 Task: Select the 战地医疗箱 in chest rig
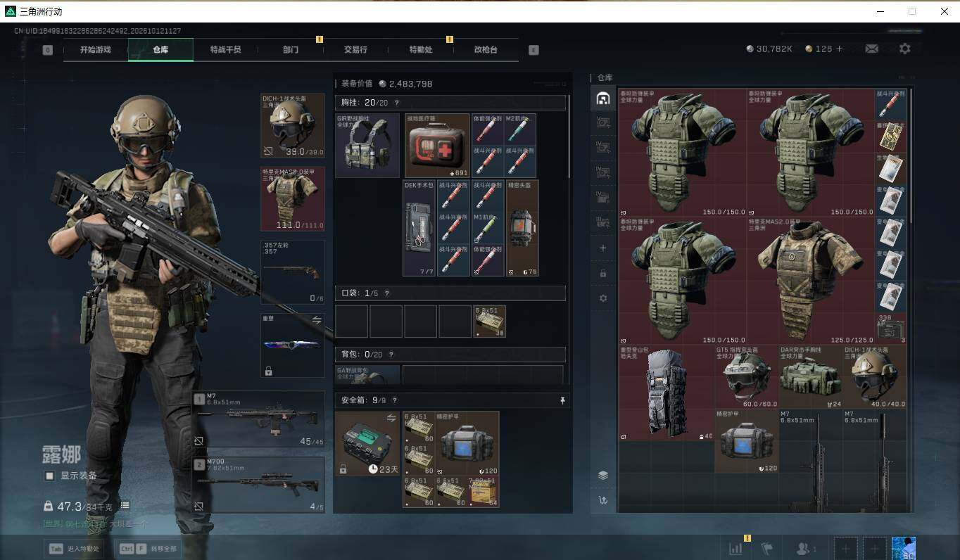coord(437,146)
